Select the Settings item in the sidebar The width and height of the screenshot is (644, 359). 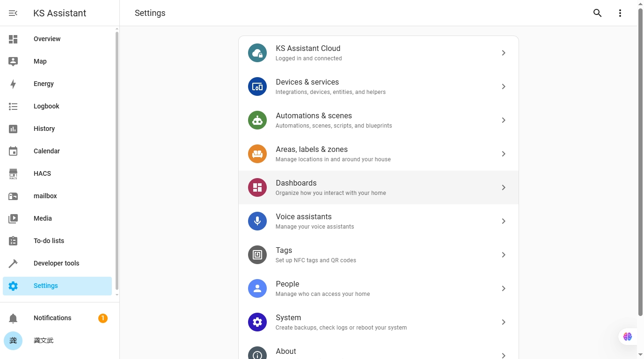point(45,286)
